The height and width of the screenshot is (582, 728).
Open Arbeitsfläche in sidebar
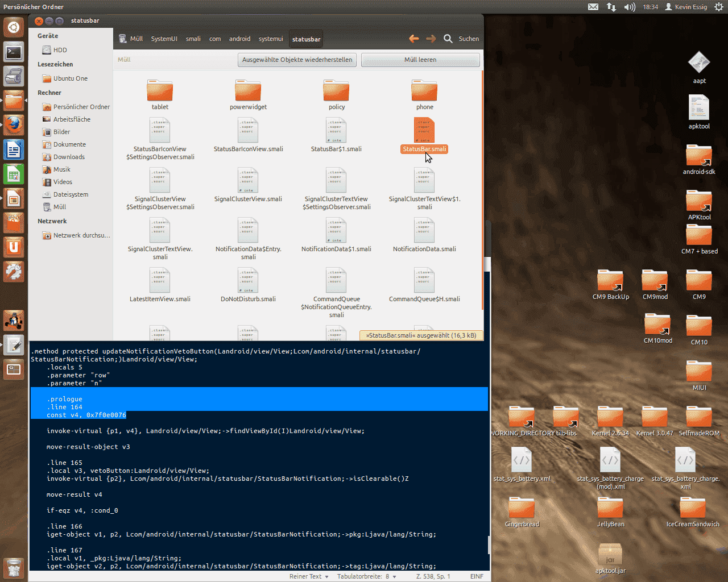pyautogui.click(x=66, y=119)
